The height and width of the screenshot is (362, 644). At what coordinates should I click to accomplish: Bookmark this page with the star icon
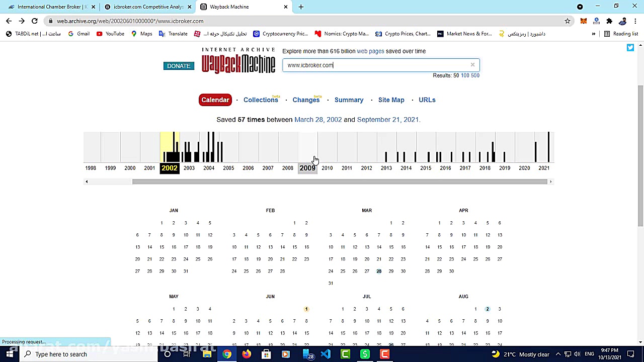tap(568, 21)
